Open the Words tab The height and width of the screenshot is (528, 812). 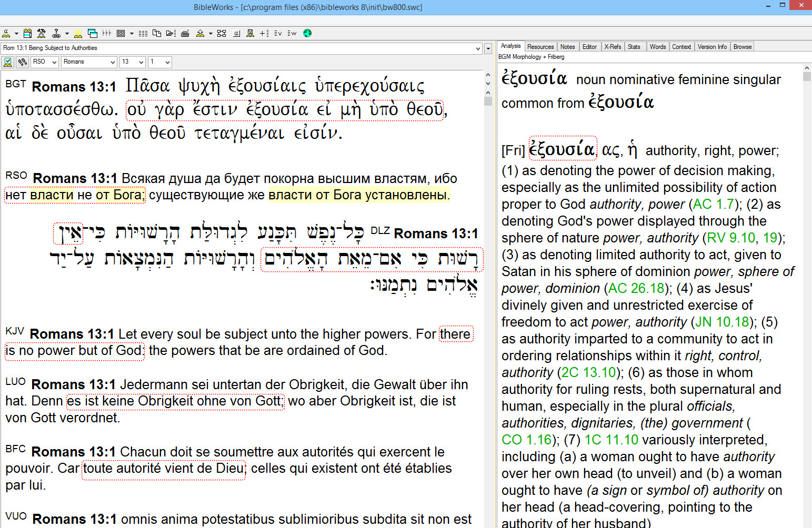tap(658, 47)
